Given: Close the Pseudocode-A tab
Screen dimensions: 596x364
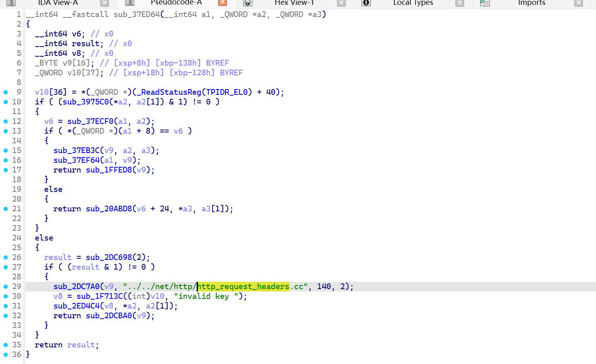Looking at the screenshot, I should tap(223, 3).
